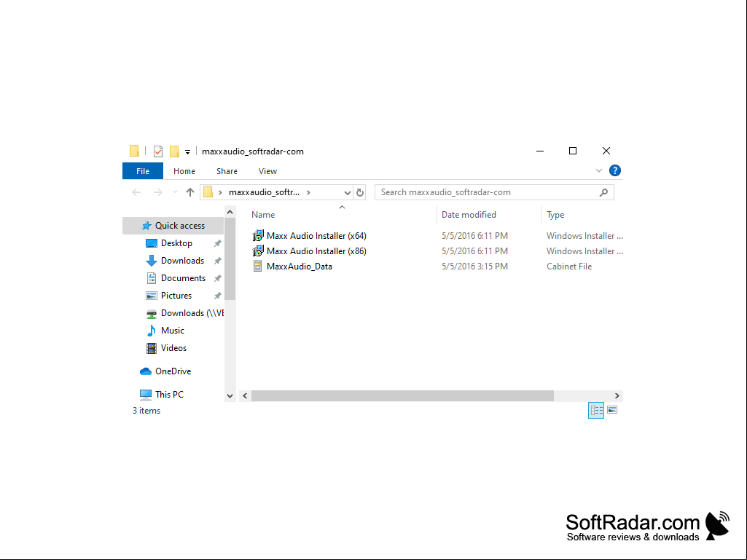This screenshot has height=560, width=747.
Task: Click the Cabinet File type cell
Action: click(x=569, y=267)
